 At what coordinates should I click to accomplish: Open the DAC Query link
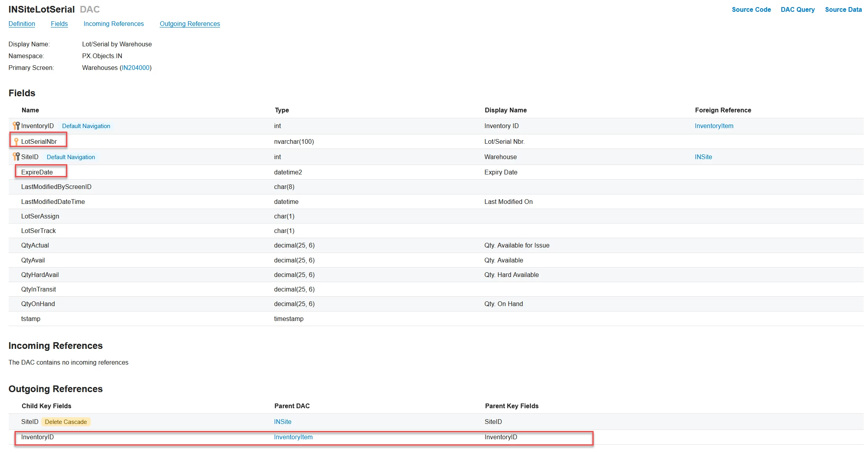pos(797,9)
